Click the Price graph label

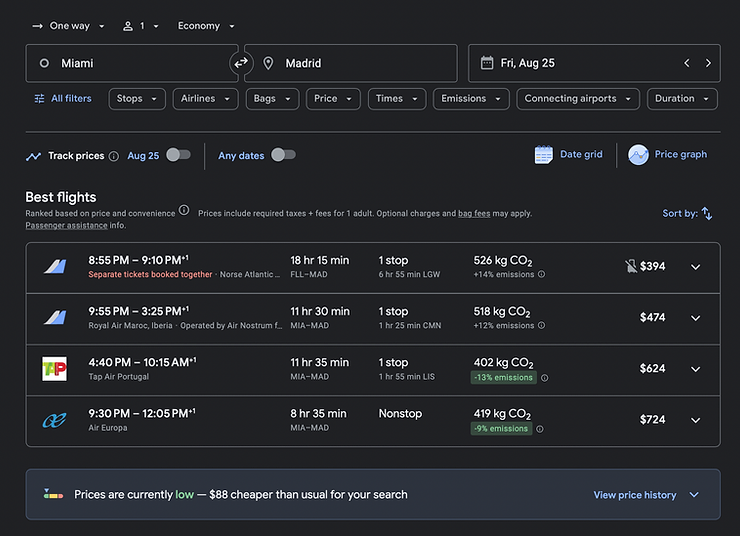point(681,154)
